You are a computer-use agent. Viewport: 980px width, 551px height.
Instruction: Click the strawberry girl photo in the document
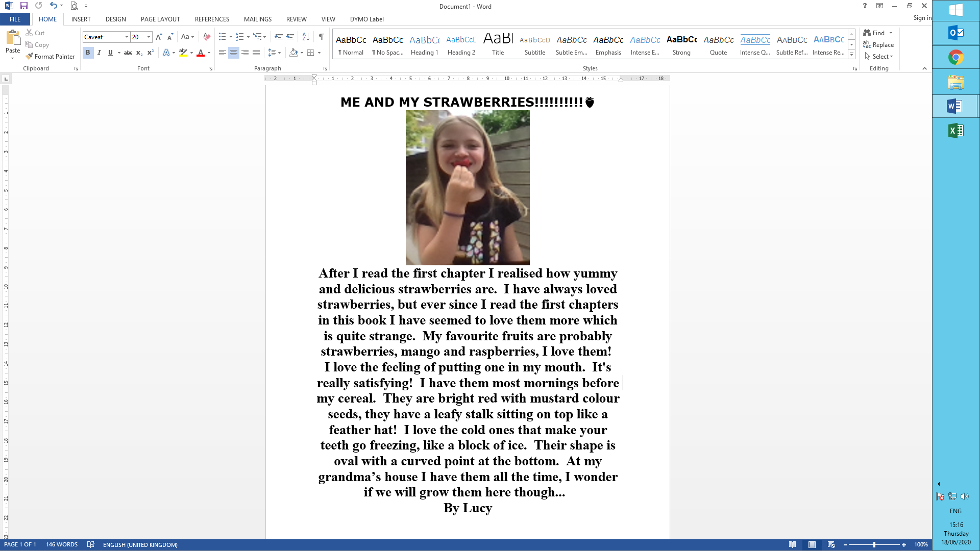click(468, 187)
